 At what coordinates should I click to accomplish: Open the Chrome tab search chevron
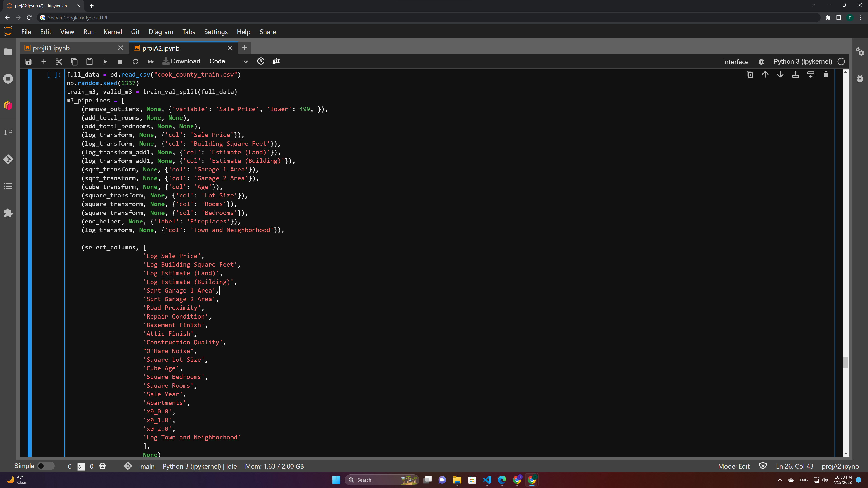814,5
